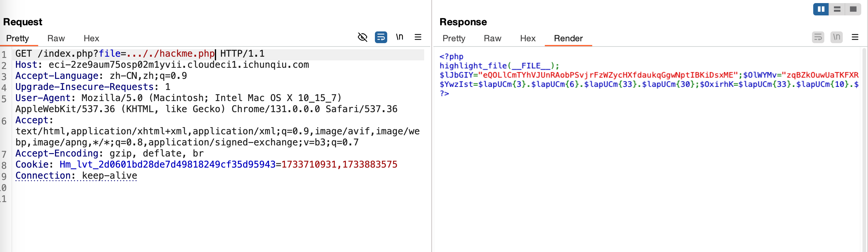Screen dimensions: 868x252
Task: Click cookie value 1733710931,1733883575
Action: 339,165
